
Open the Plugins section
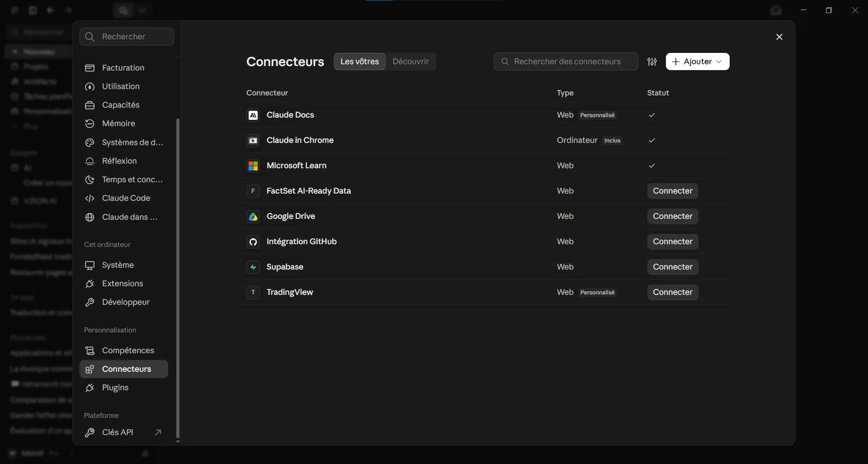[123, 388]
